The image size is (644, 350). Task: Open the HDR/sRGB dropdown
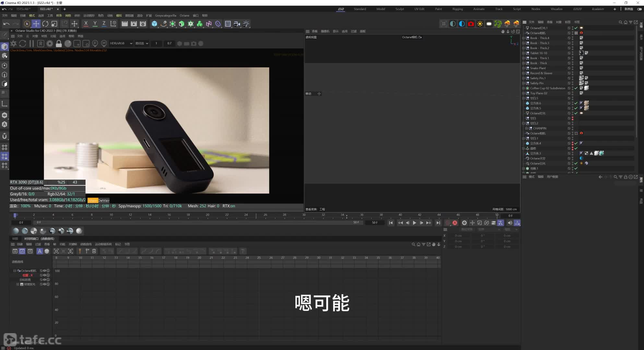pyautogui.click(x=121, y=43)
